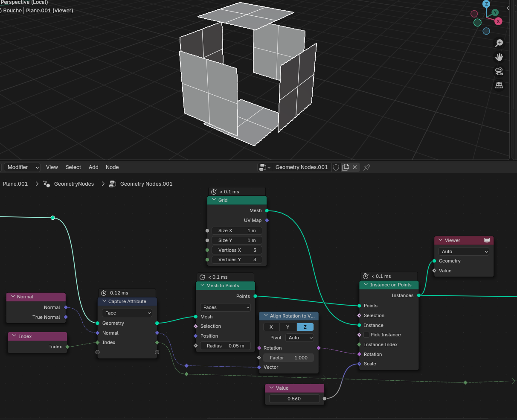The width and height of the screenshot is (517, 420).
Task: Click the Mesh to Points output socket
Action: point(255,296)
